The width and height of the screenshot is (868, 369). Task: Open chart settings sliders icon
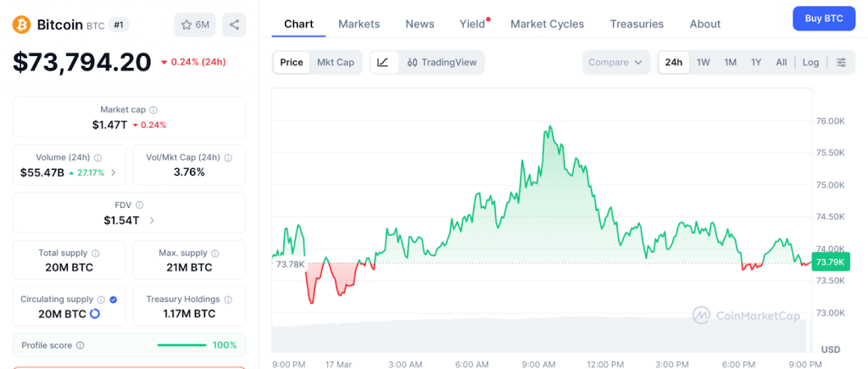(841, 62)
